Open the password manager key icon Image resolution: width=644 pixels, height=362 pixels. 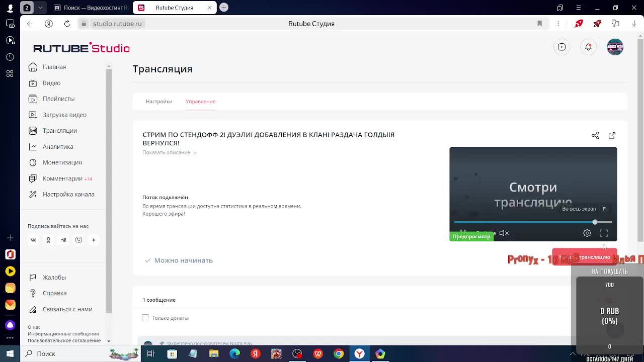[x=615, y=24]
